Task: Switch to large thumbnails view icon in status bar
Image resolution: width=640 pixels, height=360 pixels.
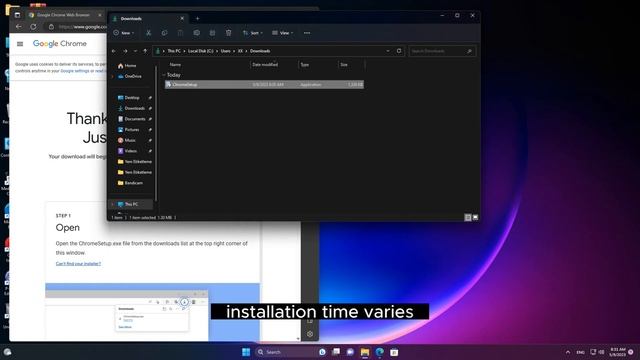Action: (475, 218)
